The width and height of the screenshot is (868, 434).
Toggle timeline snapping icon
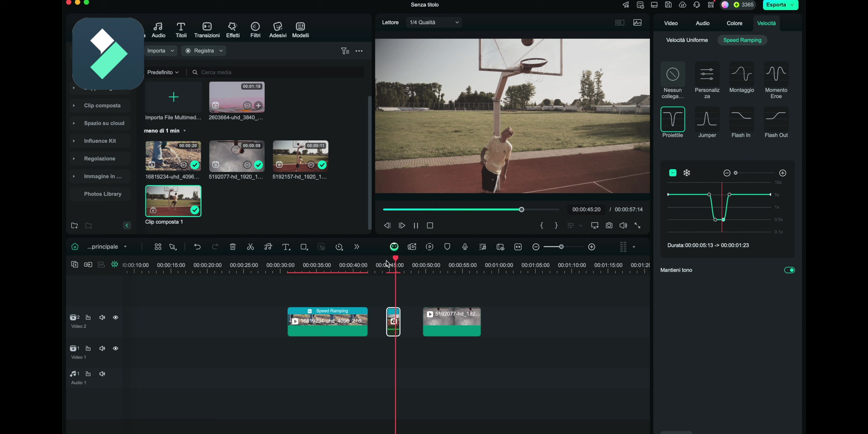[115, 264]
